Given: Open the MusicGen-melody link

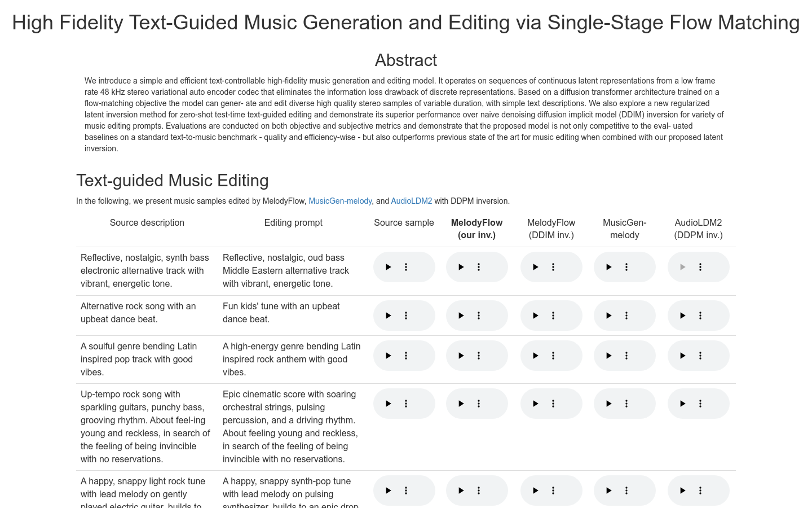Looking at the screenshot, I should tap(340, 201).
